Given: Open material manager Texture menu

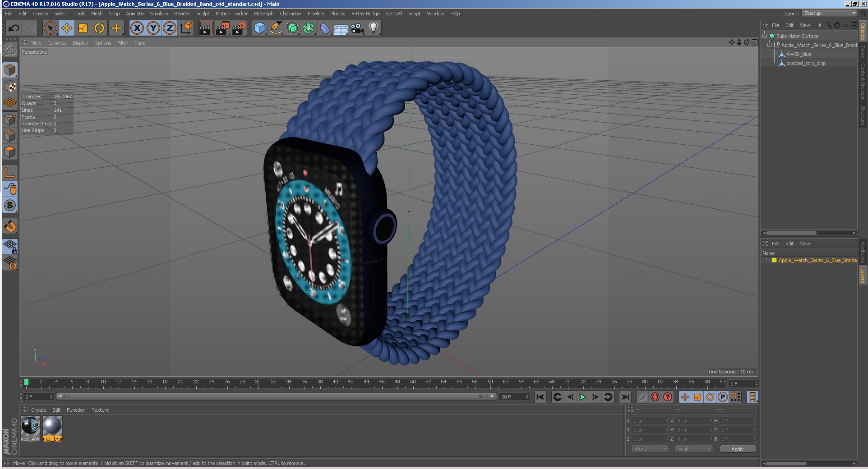Looking at the screenshot, I should click(x=100, y=410).
